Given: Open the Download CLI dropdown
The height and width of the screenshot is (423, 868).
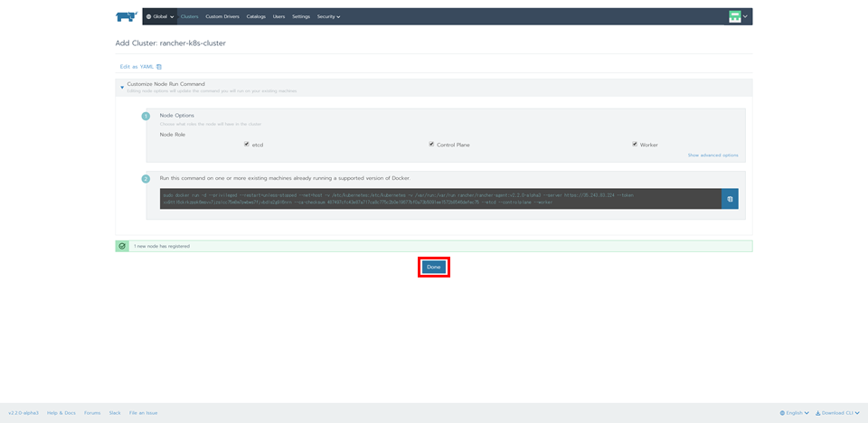Looking at the screenshot, I should coord(837,413).
